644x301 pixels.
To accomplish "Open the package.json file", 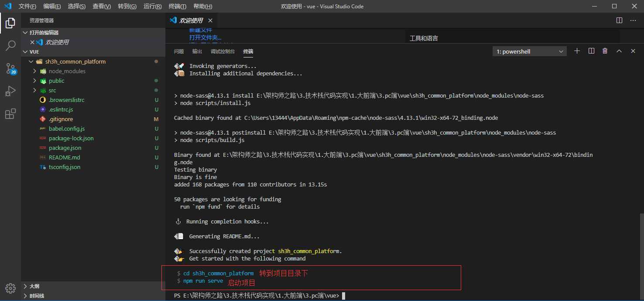I will coord(65,148).
